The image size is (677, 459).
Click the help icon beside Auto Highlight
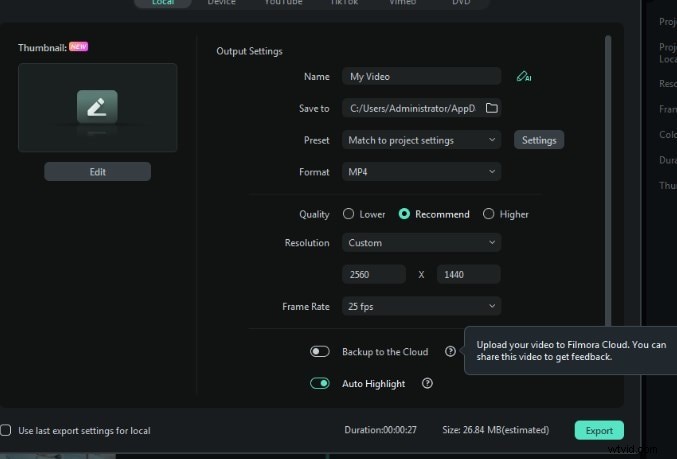point(427,383)
